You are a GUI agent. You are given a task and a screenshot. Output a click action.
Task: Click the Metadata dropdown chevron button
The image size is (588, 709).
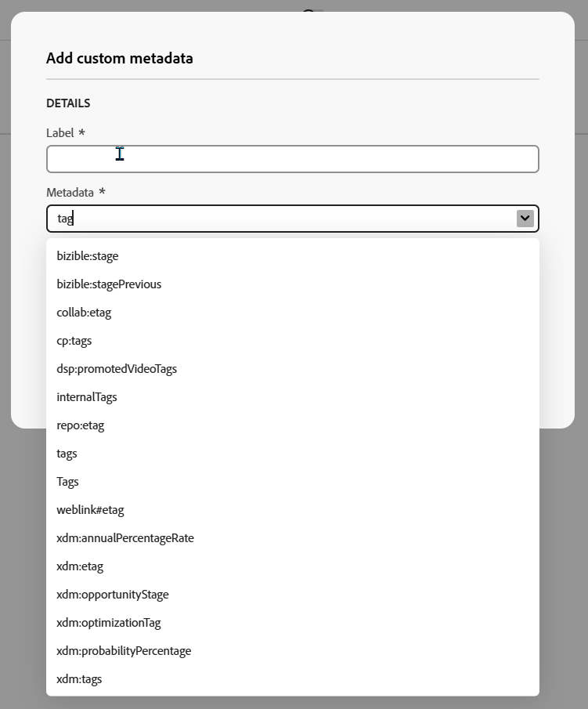(525, 219)
